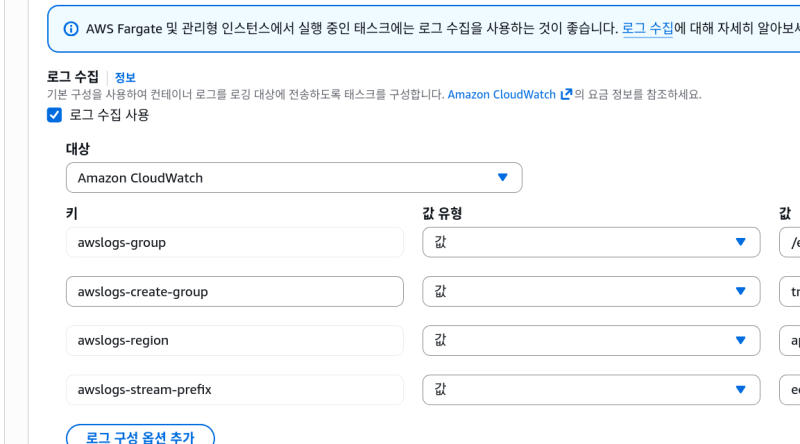Focus the awslogs-create-group key input
Image resolution: width=800 pixels, height=444 pixels.
pos(235,291)
